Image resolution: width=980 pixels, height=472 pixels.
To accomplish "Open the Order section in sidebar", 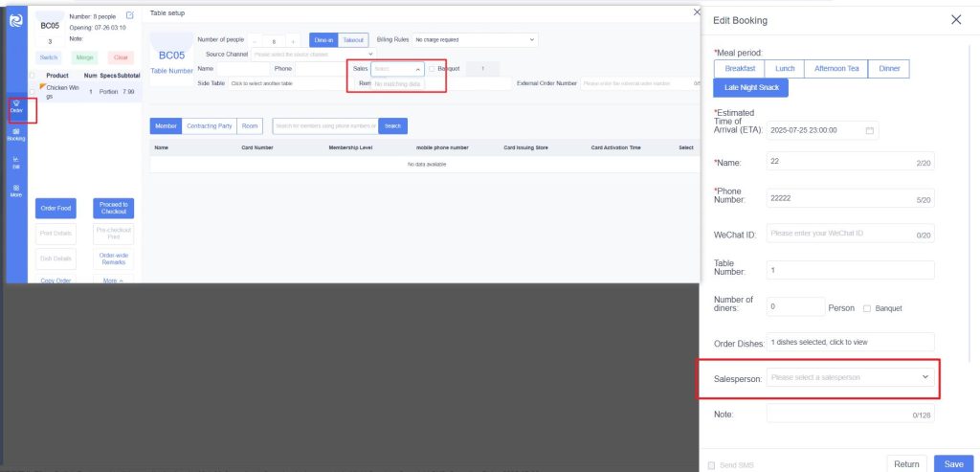I will pos(16,107).
